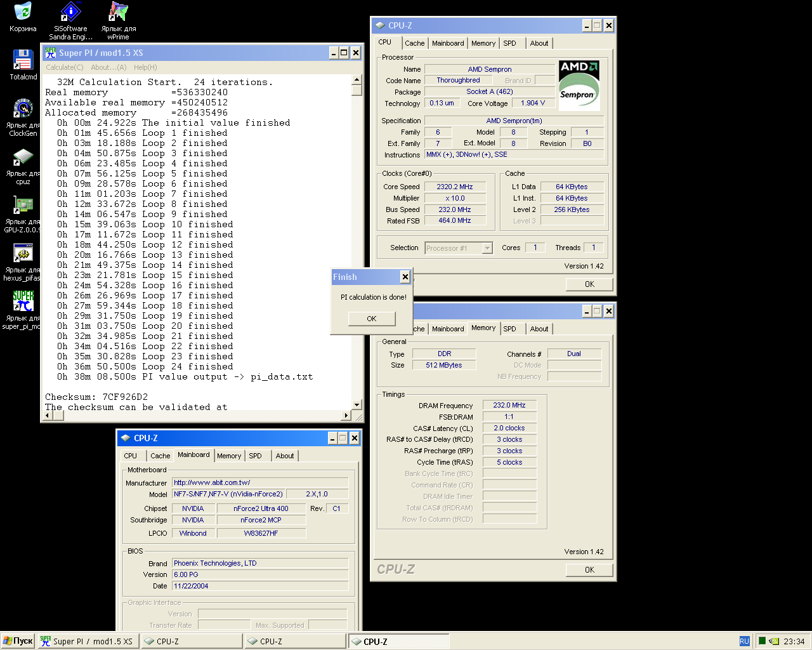Image resolution: width=812 pixels, height=650 pixels.
Task: Confirm the Finish dialog with OK
Action: pos(372,319)
